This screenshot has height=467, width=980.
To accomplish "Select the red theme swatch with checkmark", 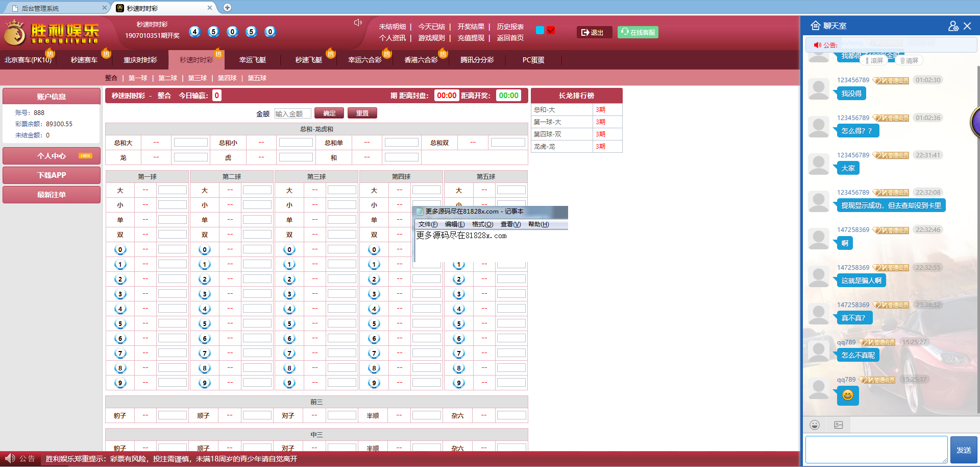I will pyautogui.click(x=551, y=30).
